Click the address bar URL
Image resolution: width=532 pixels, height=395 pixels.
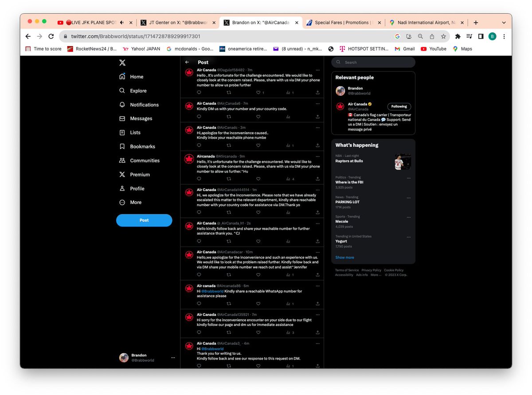point(136,36)
